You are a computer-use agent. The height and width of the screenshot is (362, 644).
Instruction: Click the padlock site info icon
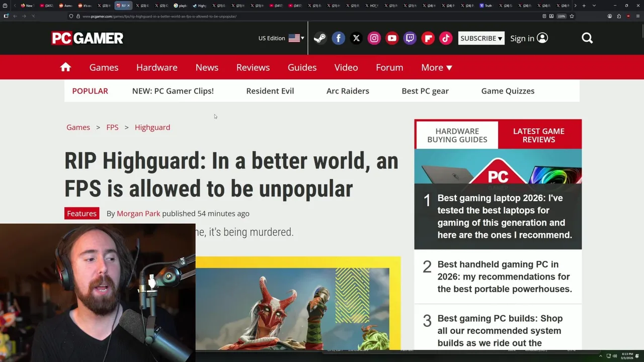coord(78,16)
